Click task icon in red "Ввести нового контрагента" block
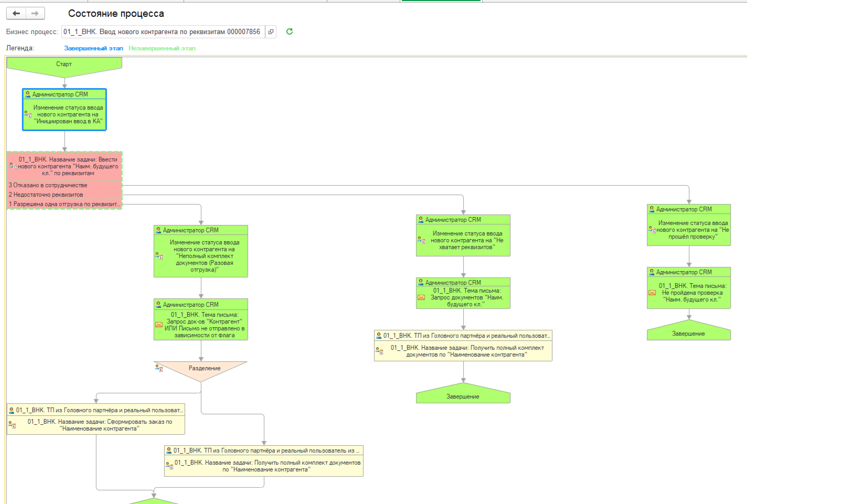 [x=13, y=166]
